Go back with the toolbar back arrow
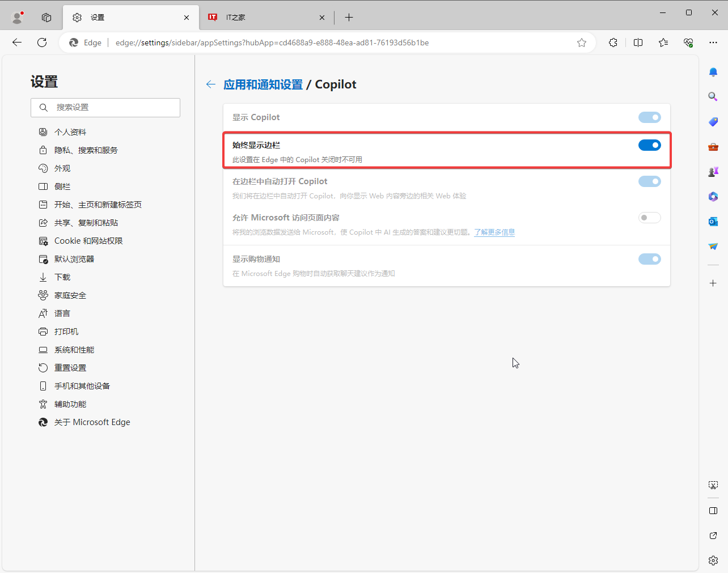Screen dimensions: 728x573 click(x=17, y=43)
